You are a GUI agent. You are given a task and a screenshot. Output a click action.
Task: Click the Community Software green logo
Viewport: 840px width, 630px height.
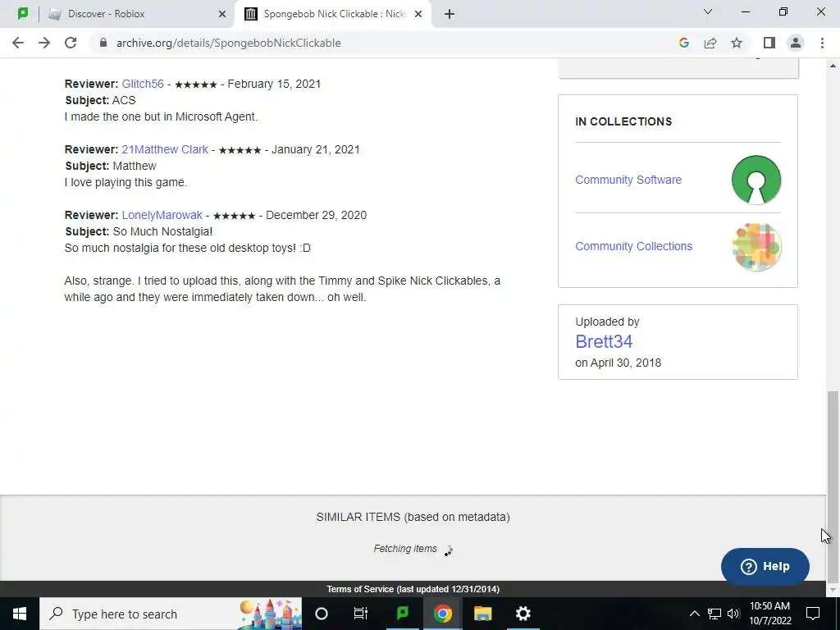[x=756, y=180]
